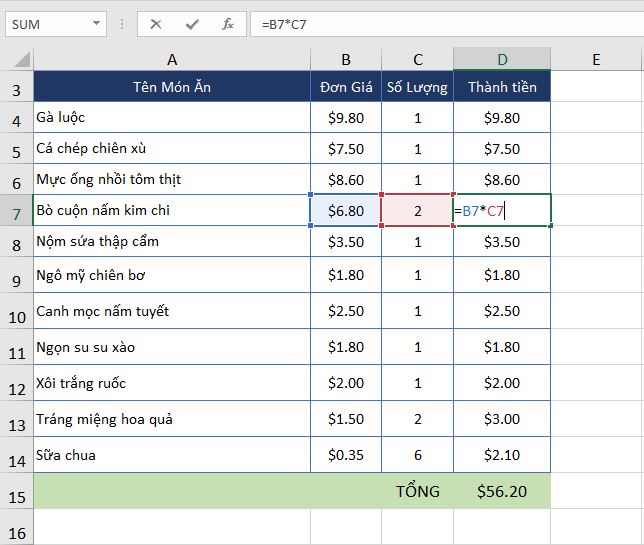Select the $2.00 price of Xôi trắng ruốc
Viewport: 644px width, 545px height.
pyautogui.click(x=346, y=383)
